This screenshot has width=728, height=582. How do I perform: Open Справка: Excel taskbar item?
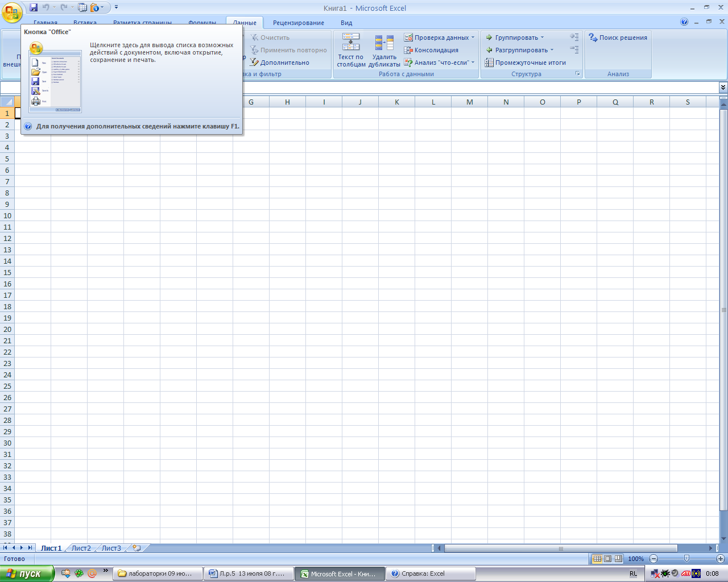(x=431, y=574)
